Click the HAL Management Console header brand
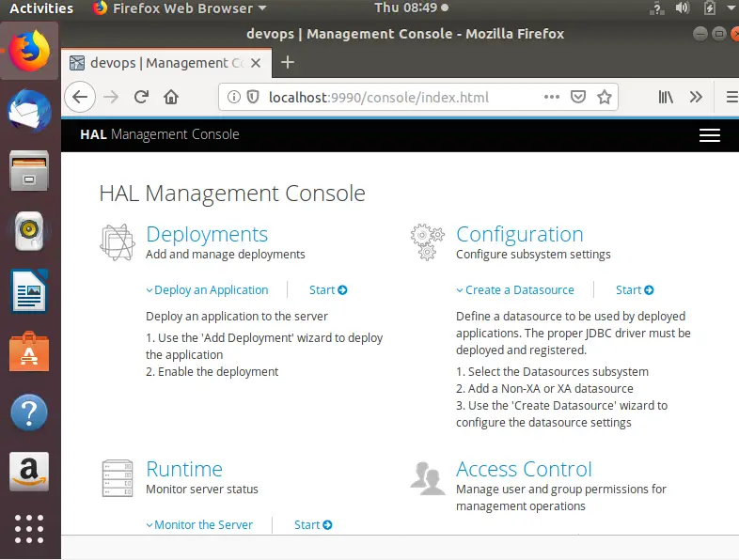Image resolution: width=739 pixels, height=560 pixels. pos(159,134)
